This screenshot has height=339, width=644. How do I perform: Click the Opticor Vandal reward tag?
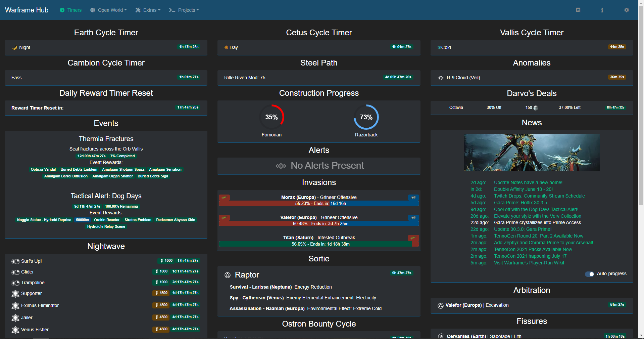coord(43,170)
